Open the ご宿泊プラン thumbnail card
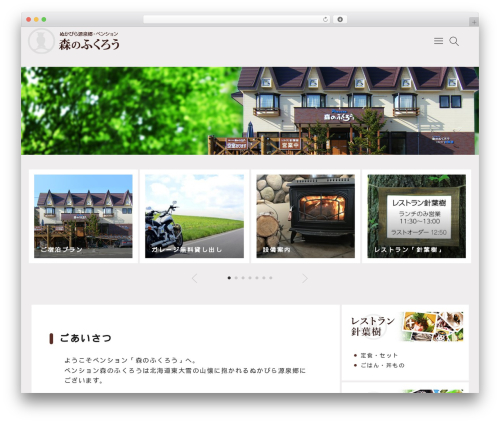 [x=83, y=216]
